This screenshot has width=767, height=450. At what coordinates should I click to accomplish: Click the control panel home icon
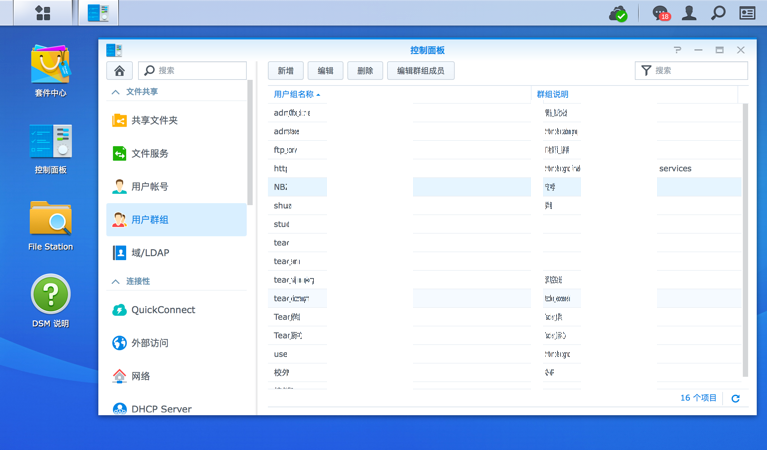click(119, 71)
